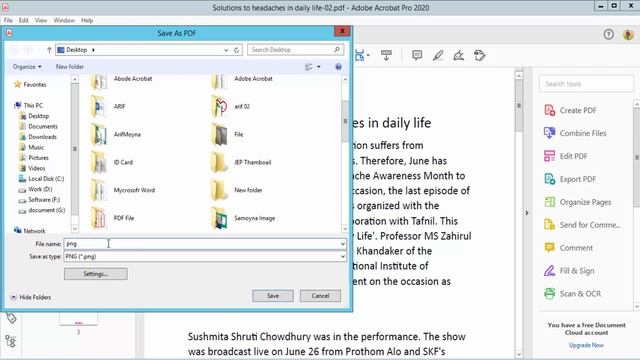The width and height of the screenshot is (640, 360).
Task: Click the Search tools field
Action: [586, 84]
